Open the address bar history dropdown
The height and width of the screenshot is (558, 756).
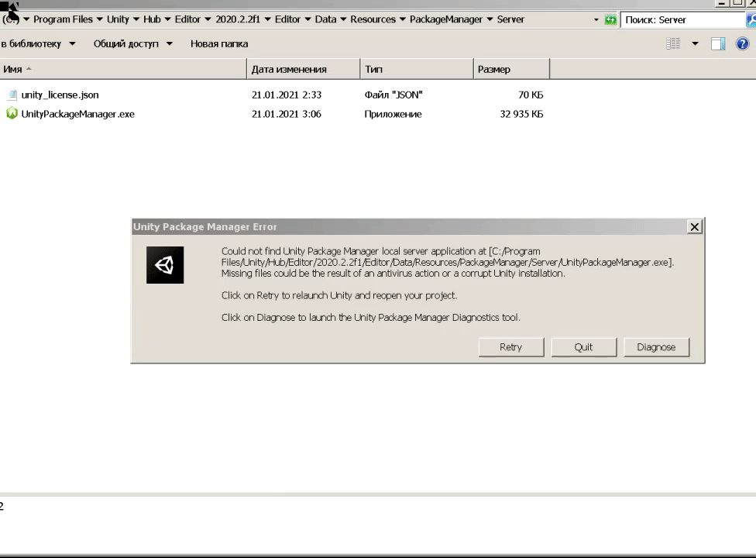(596, 20)
